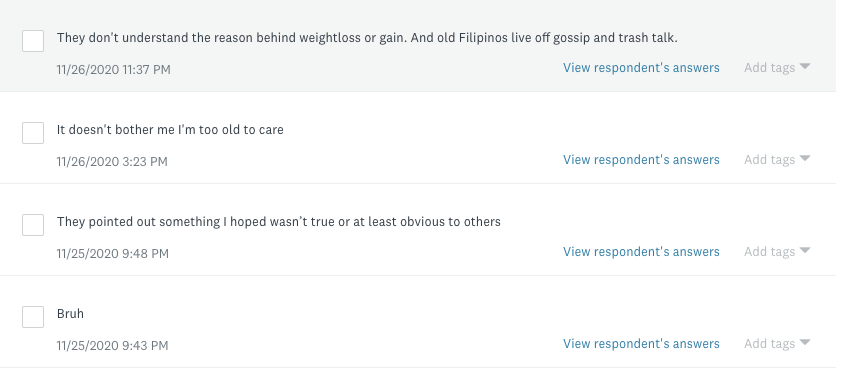Open respondent's answers for the 3:23 PM response
Screen dimensions: 841x390
pyautogui.click(x=641, y=160)
